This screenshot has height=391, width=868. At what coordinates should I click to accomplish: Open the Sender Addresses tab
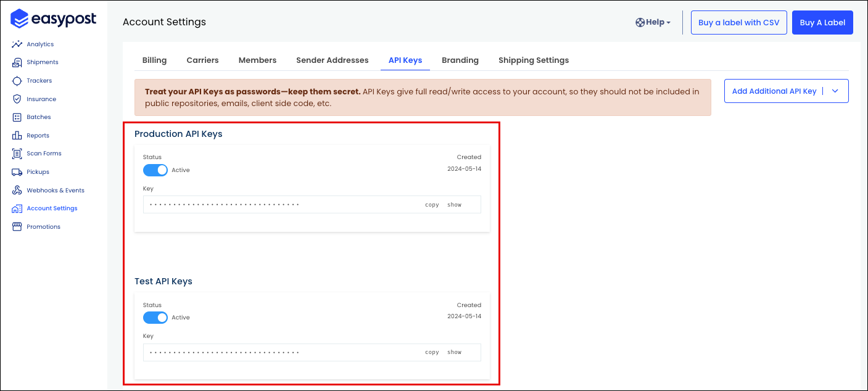pyautogui.click(x=333, y=60)
